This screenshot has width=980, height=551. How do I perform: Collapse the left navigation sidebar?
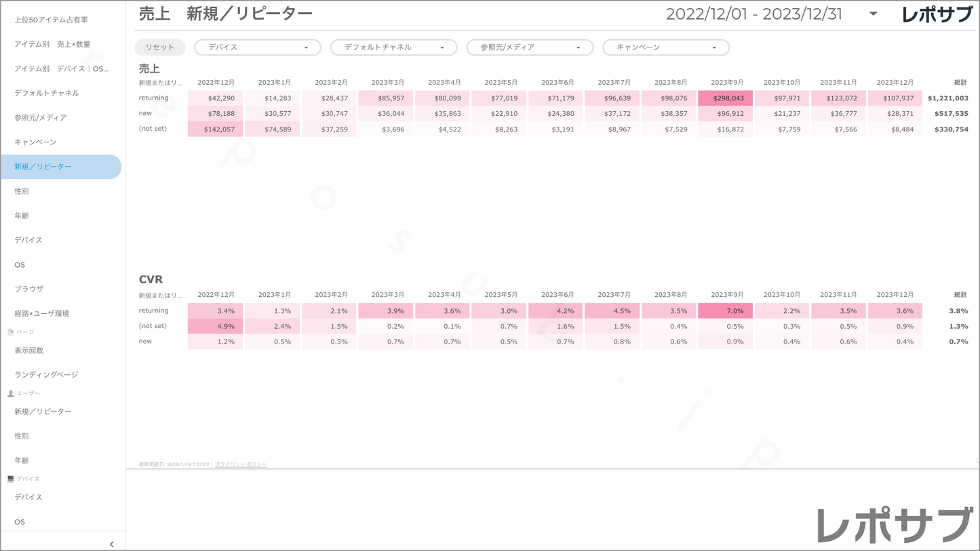(x=111, y=544)
